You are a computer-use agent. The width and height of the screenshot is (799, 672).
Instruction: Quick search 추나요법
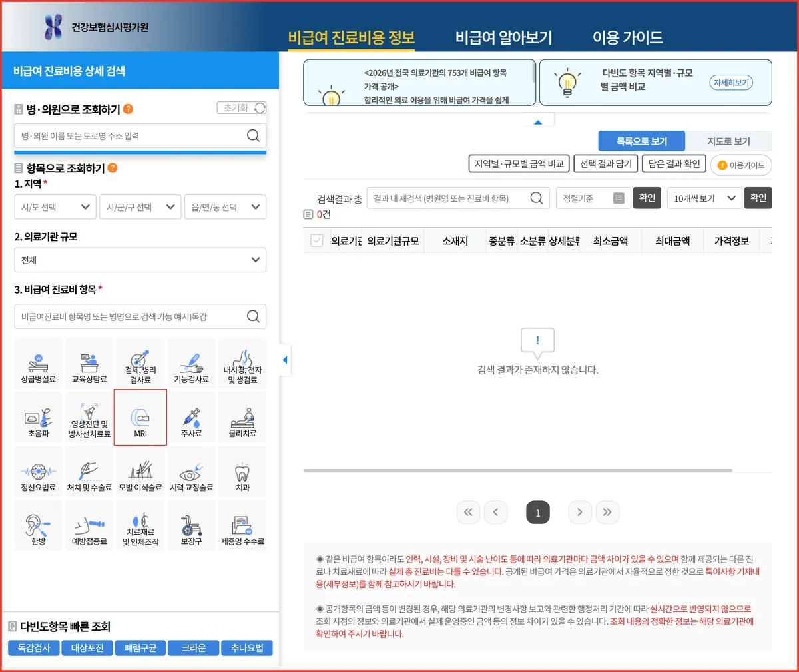pos(247,648)
